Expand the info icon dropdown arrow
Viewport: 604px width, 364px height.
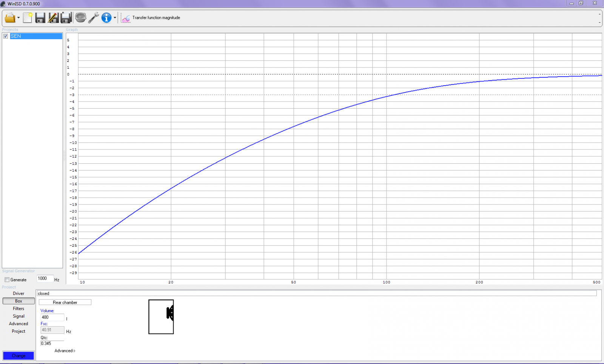[115, 18]
